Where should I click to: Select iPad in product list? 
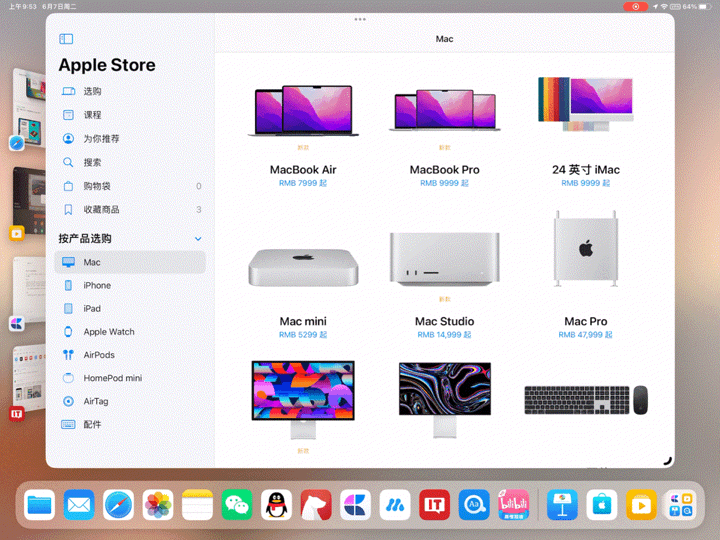point(130,309)
